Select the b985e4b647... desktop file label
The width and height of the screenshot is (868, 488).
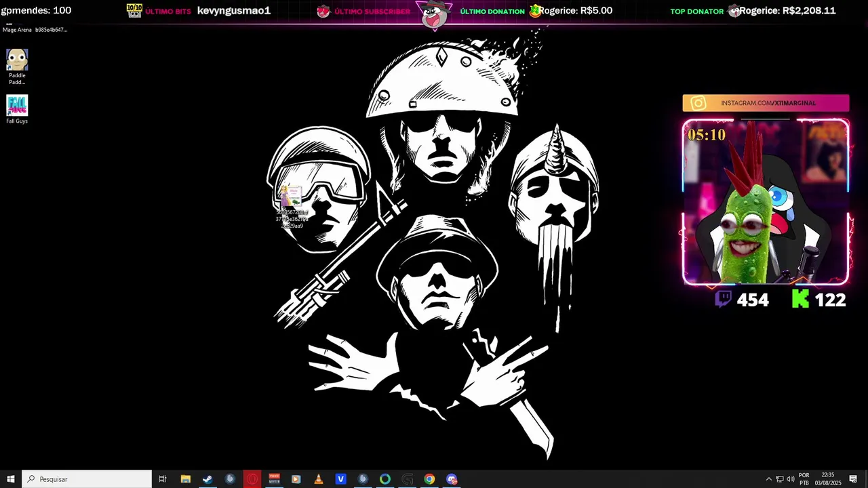(52, 30)
